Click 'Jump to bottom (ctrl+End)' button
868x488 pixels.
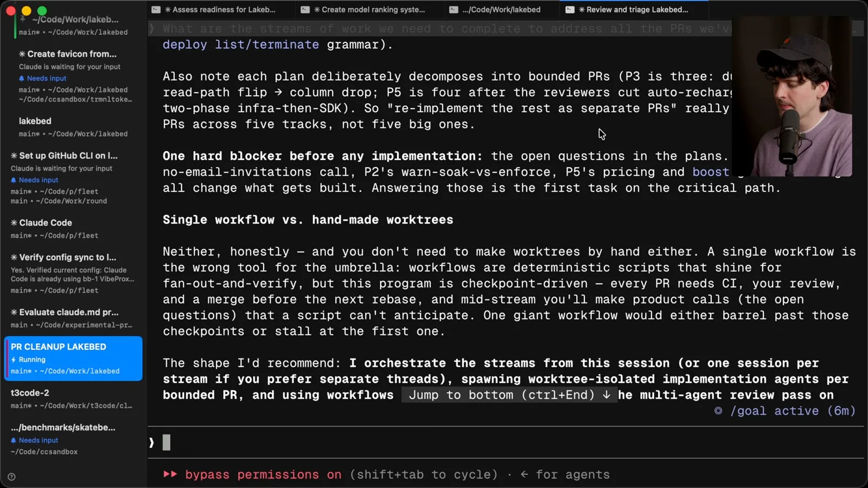(x=510, y=395)
